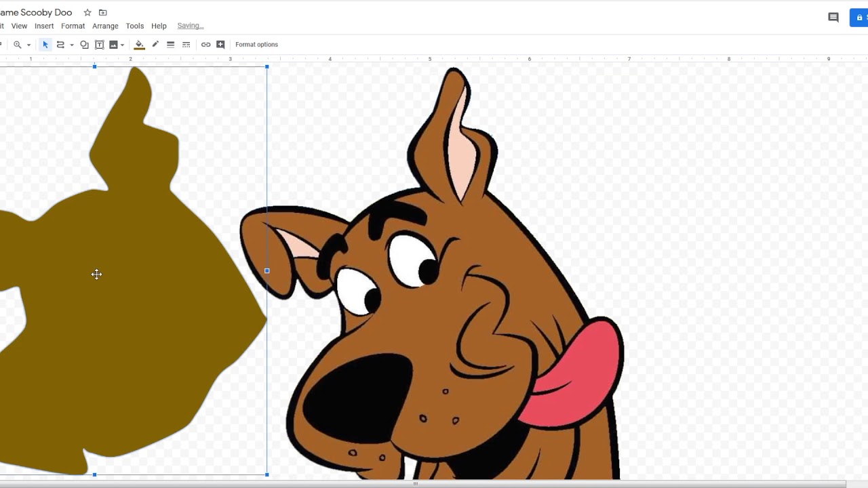Screen dimensions: 868x488
Task: Open the border color pencil tool
Action: tap(155, 45)
